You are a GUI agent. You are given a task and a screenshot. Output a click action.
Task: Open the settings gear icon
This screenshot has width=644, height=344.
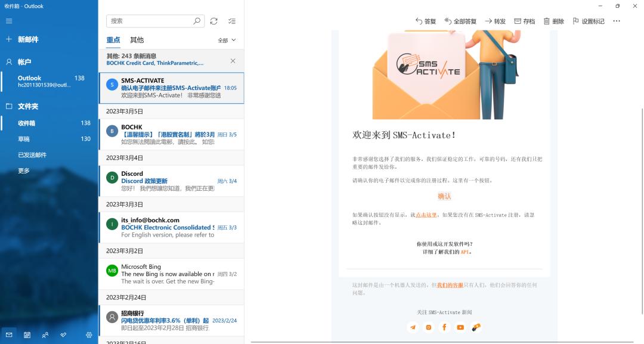89,335
